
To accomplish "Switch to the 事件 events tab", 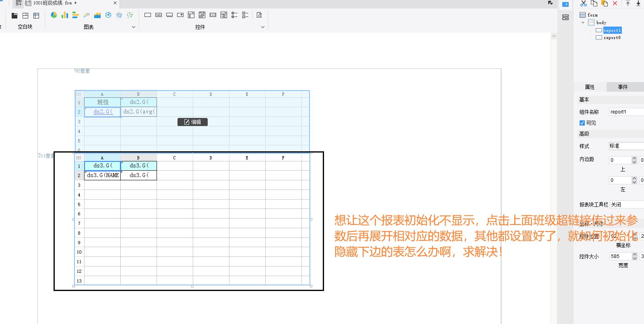I will pos(623,87).
